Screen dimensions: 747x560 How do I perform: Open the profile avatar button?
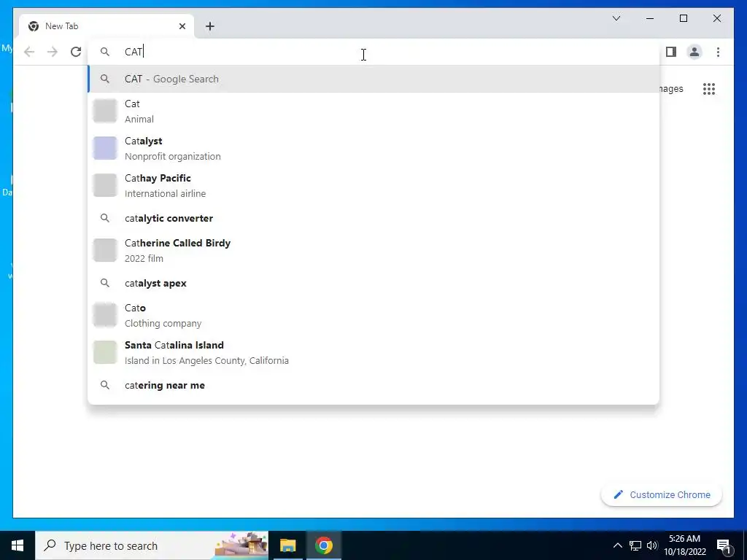tap(694, 52)
